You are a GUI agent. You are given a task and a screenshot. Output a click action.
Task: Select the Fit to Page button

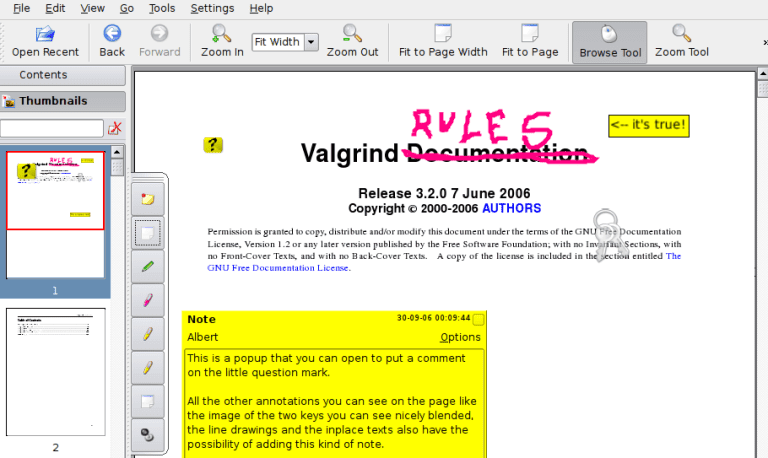(x=529, y=41)
